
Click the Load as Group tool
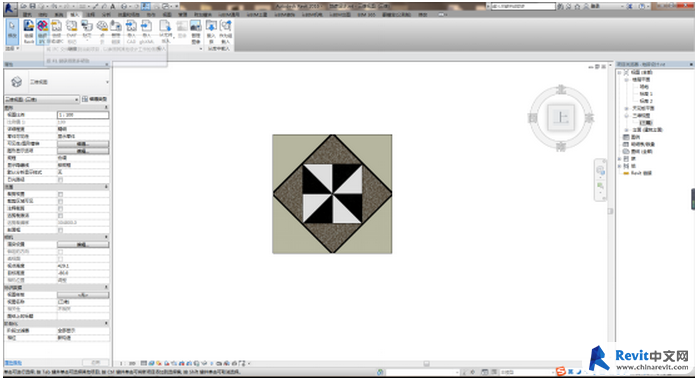click(x=226, y=32)
